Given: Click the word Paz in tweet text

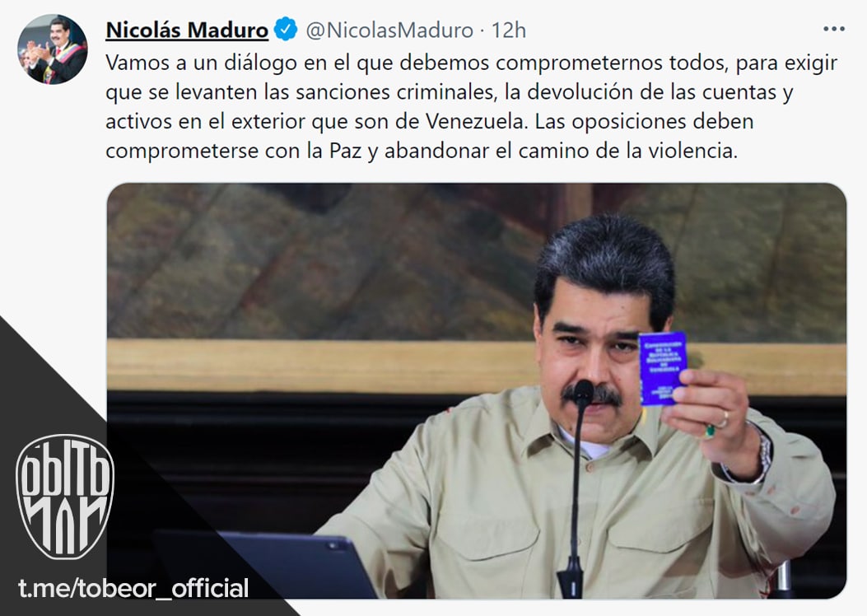Looking at the screenshot, I should click(x=346, y=151).
